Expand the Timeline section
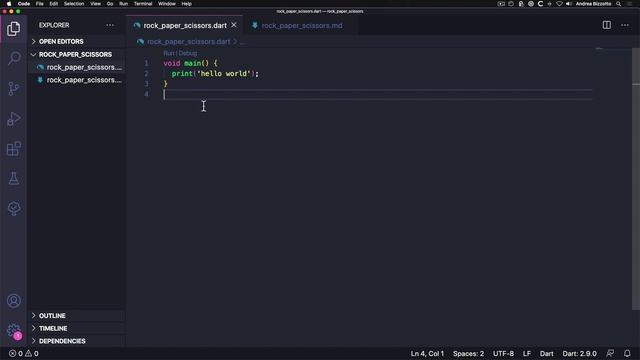This screenshot has width=640, height=360. 76,329
